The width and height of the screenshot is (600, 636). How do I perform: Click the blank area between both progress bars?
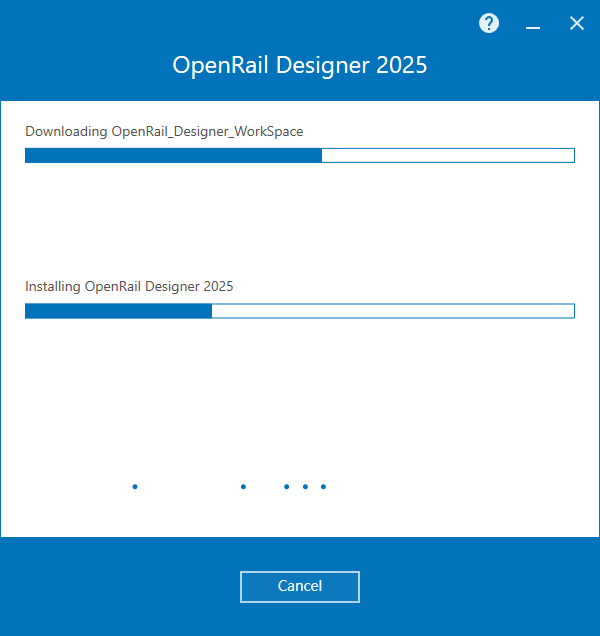pyautogui.click(x=300, y=220)
